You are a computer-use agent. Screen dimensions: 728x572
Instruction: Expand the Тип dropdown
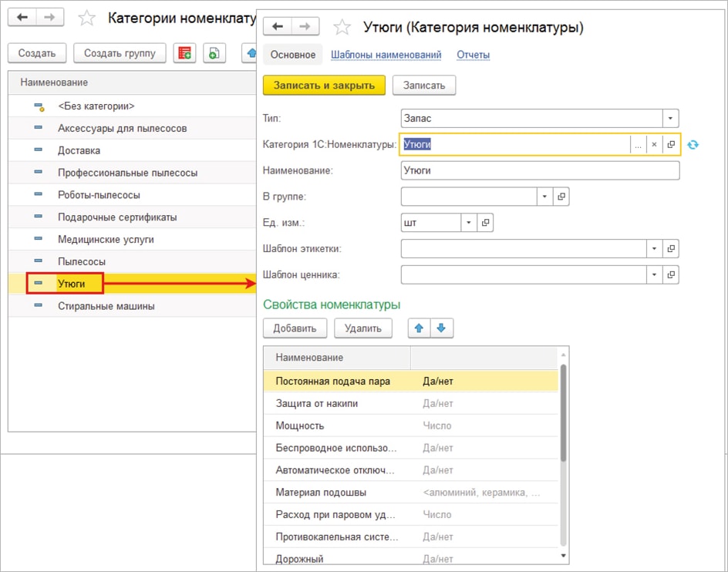pos(671,119)
